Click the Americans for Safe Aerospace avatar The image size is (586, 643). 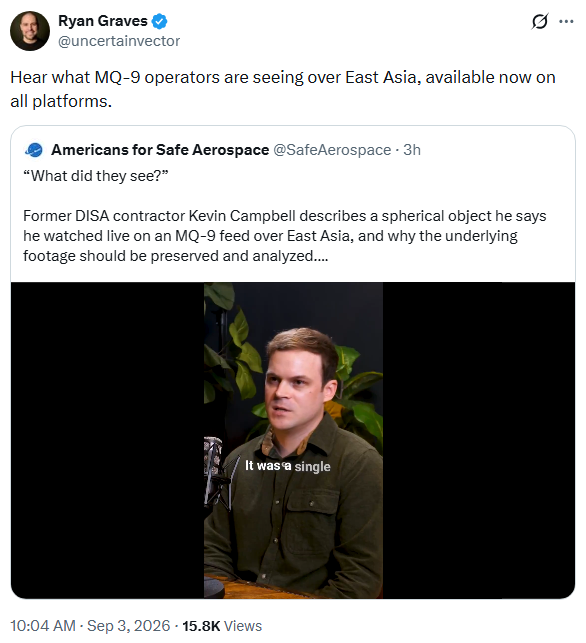point(34,150)
